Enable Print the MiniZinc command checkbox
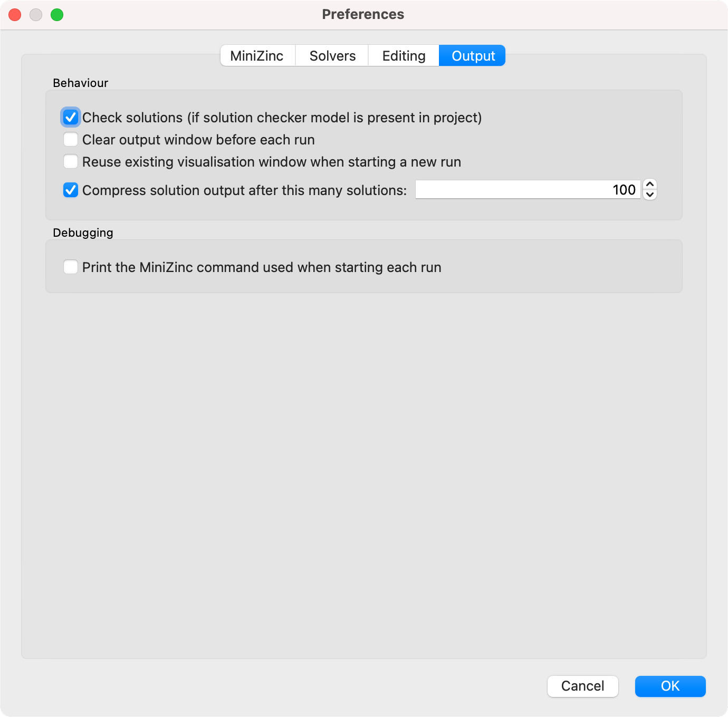 click(x=71, y=267)
